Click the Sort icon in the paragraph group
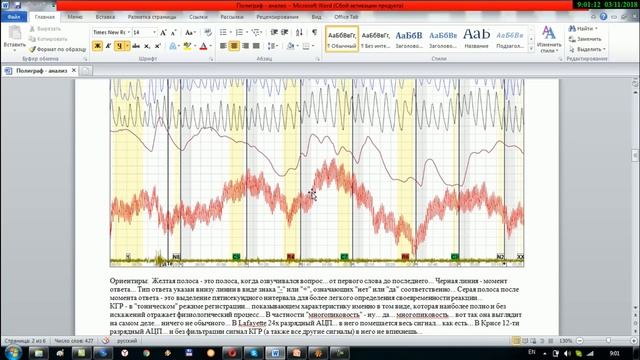Viewport: 640px width, 360px height. (299, 32)
